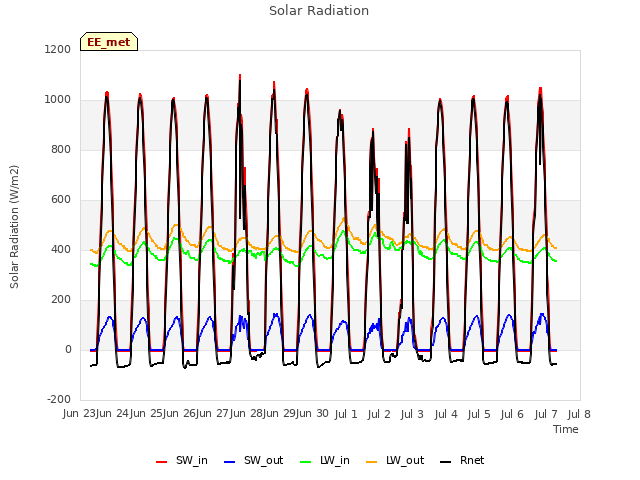640x480 pixels.
Task: Click the 800 y-axis tick label
Action: click(61, 149)
